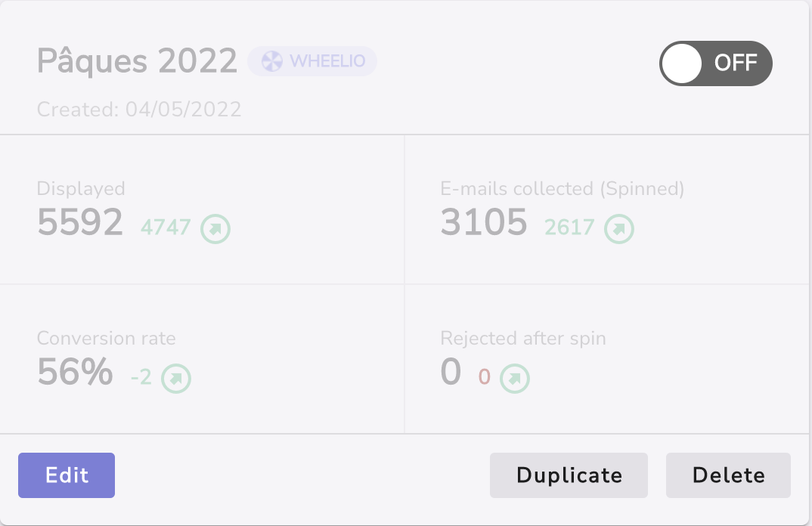Click the 56% conversion rate value

75,372
